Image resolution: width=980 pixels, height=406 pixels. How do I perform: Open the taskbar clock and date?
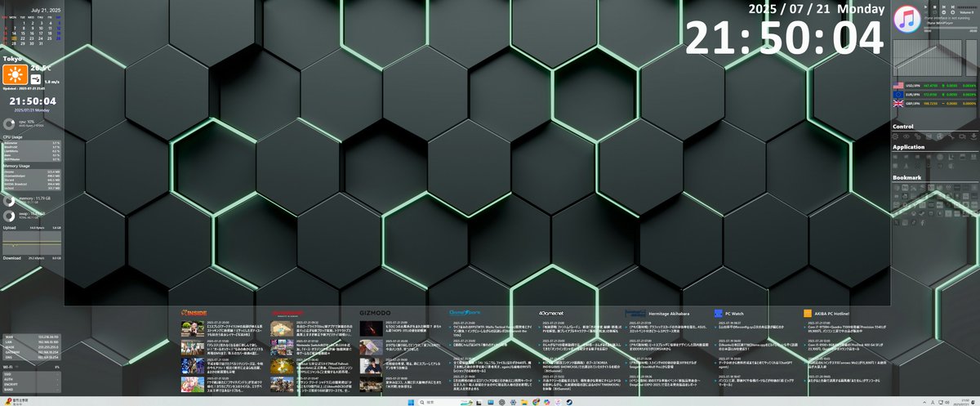961,402
